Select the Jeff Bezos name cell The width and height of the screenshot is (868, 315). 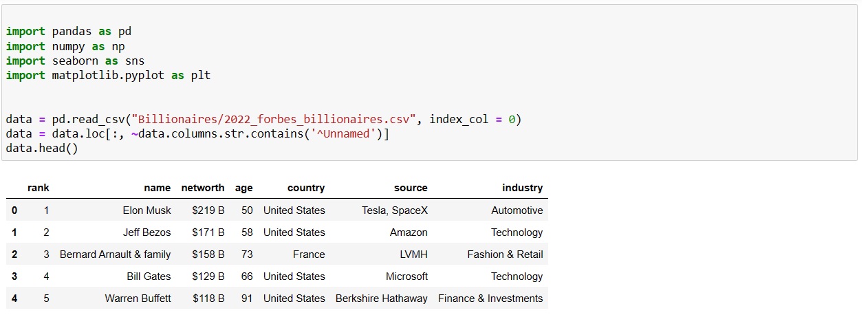[x=147, y=232]
